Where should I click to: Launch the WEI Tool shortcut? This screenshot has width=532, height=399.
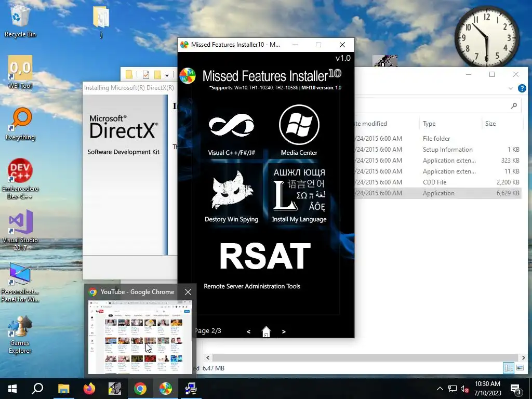click(x=20, y=72)
